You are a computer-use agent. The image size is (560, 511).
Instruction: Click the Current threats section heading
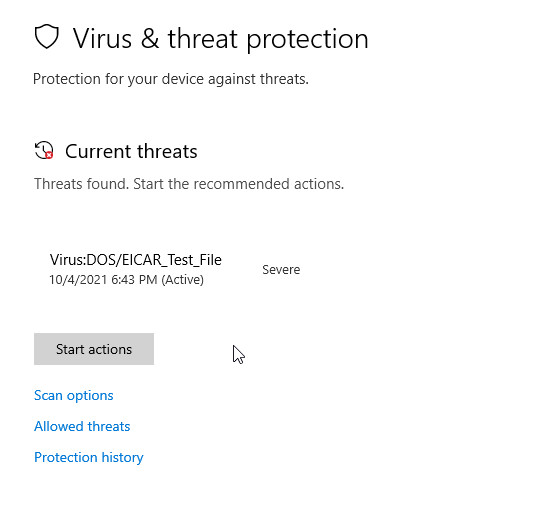(x=131, y=151)
